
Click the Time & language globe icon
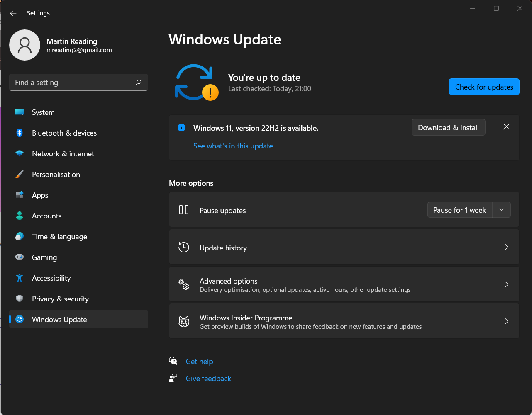(x=20, y=236)
